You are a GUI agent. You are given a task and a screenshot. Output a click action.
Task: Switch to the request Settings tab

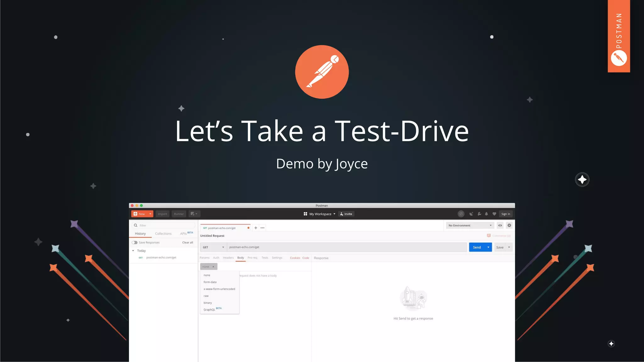click(x=277, y=258)
